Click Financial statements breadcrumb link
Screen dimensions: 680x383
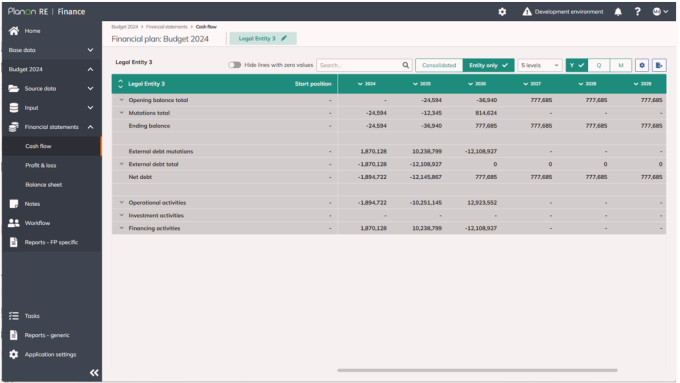pos(167,27)
